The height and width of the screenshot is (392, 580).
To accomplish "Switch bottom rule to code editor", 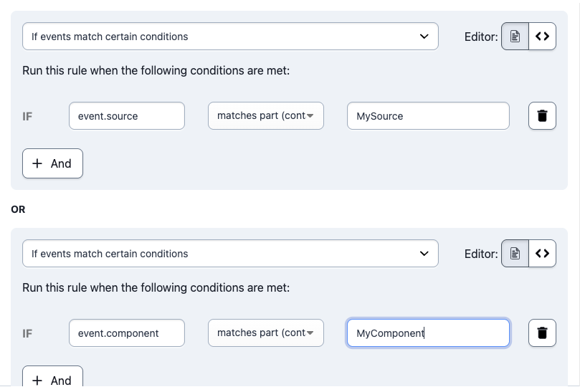I will tap(542, 253).
